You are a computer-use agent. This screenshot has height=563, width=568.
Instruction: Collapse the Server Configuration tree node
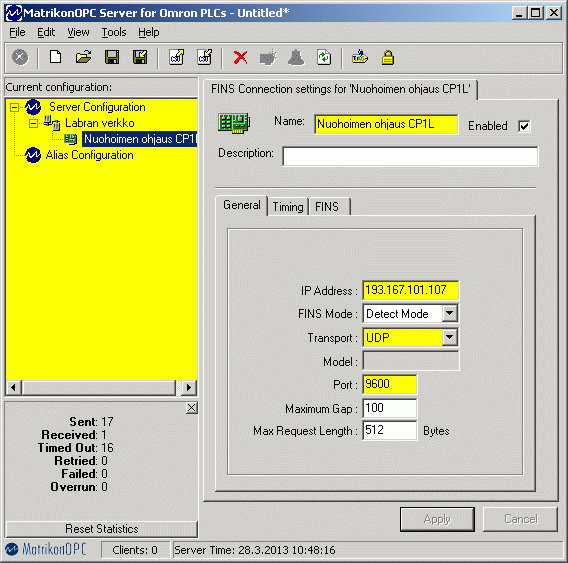point(14,107)
